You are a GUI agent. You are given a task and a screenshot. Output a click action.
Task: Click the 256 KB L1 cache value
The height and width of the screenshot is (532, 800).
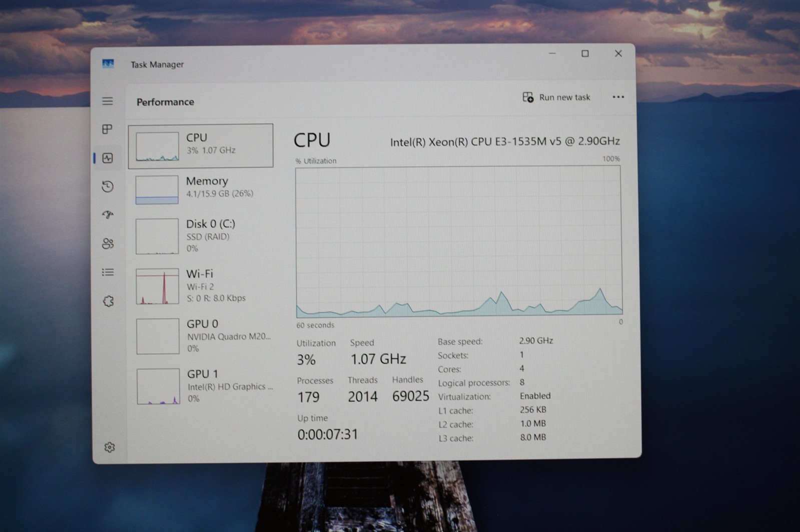[x=533, y=409]
